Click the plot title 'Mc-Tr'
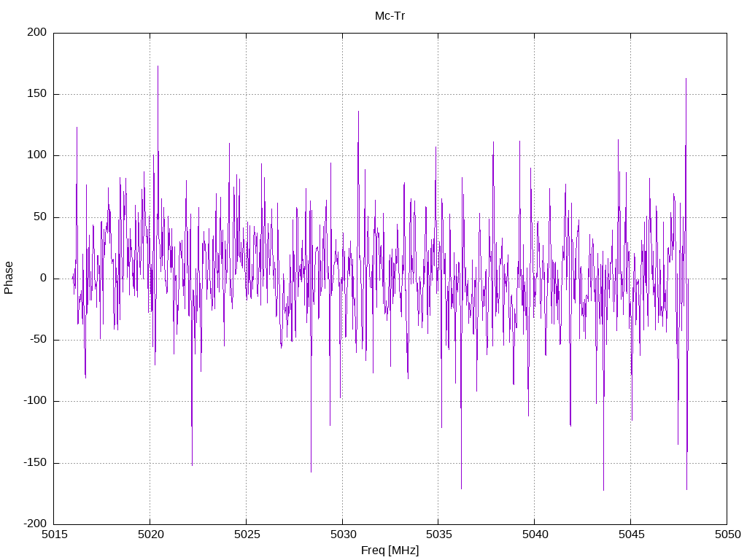 point(390,16)
